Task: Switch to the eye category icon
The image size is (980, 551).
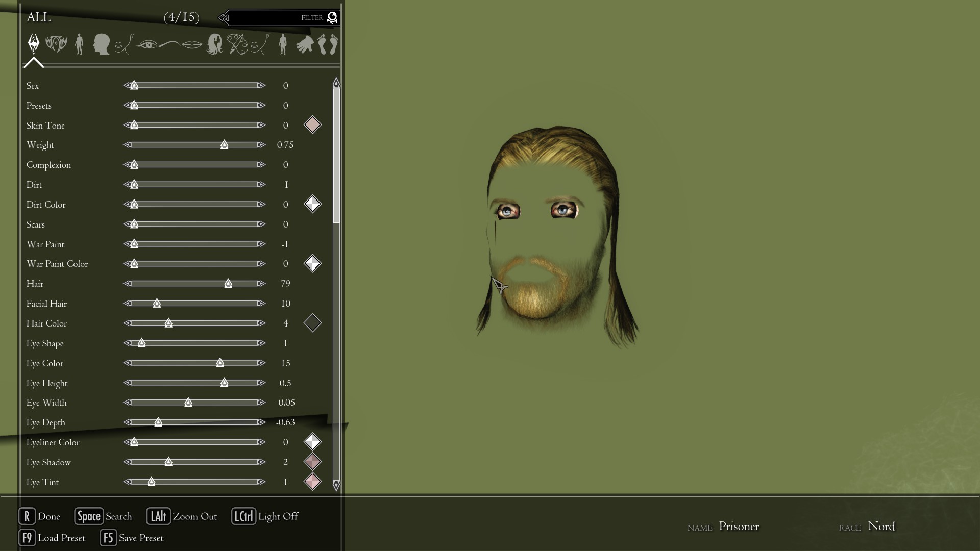Action: 147,44
